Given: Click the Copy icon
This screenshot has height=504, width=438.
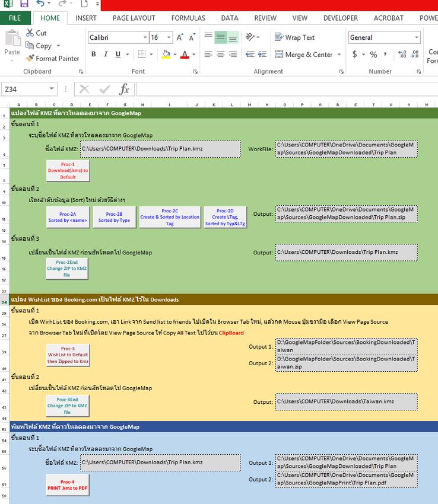Looking at the screenshot, I should pos(30,46).
